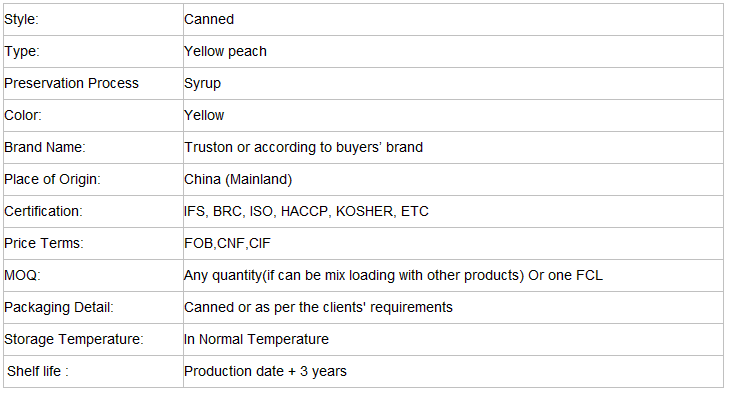
Task: Select the 'Syrup' value cell
Action: pos(453,83)
